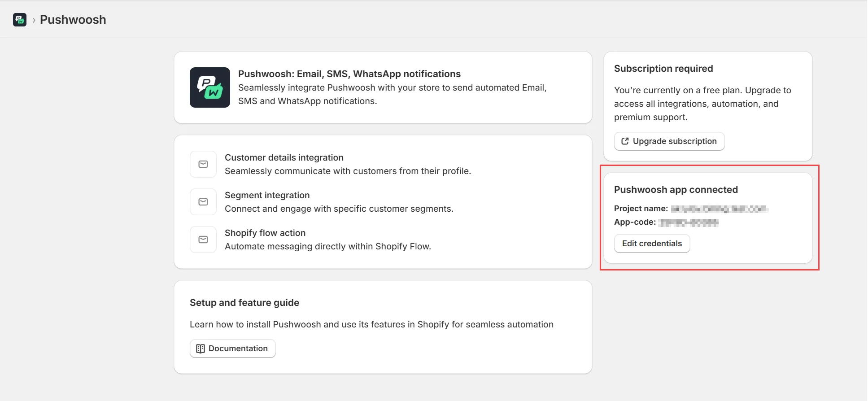Click the Segment integration envelope icon
The height and width of the screenshot is (401, 868).
coord(203,202)
